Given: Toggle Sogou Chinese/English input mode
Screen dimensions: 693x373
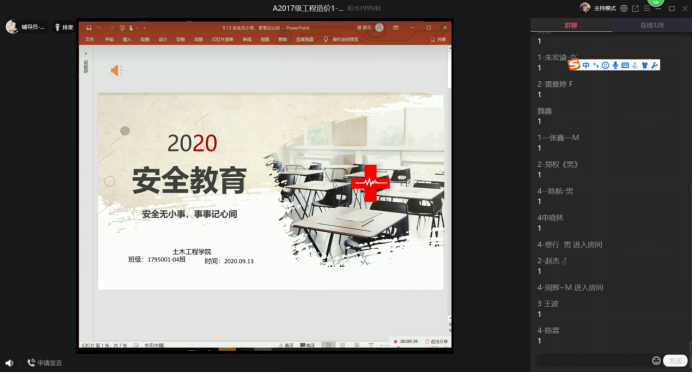Looking at the screenshot, I should click(x=586, y=65).
